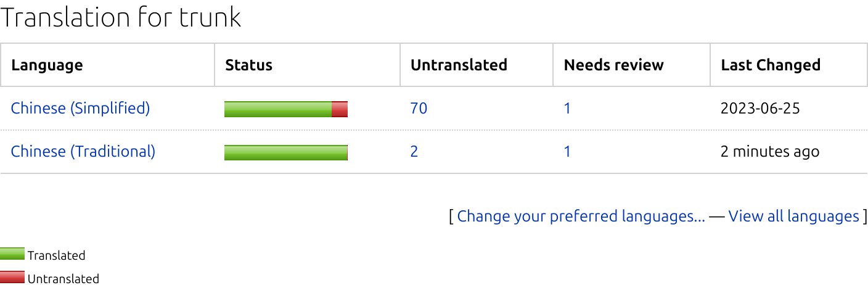This screenshot has width=868, height=285.
Task: Open Chinese (Simplified) needs review count
Action: point(567,109)
